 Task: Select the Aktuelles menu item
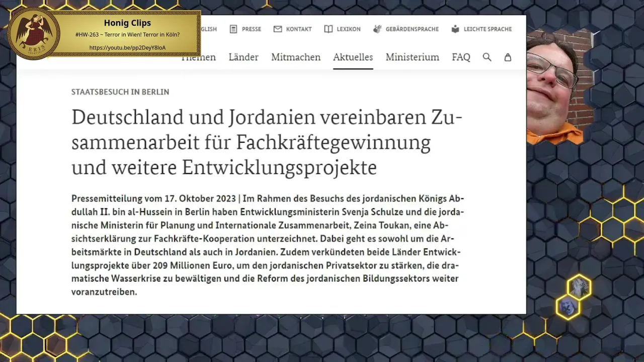tap(353, 57)
